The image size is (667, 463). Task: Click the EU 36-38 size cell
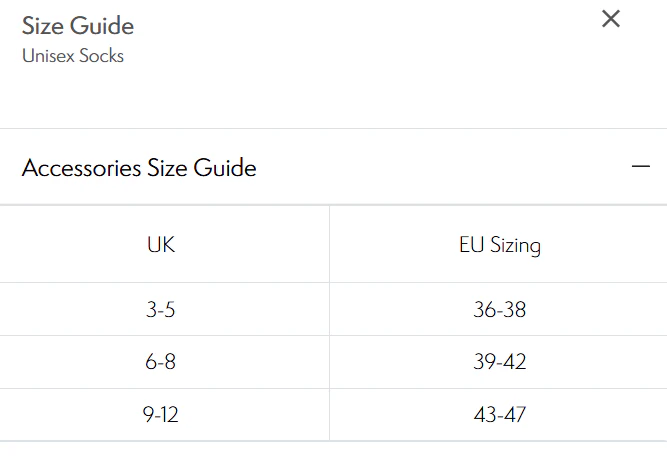[x=500, y=309]
